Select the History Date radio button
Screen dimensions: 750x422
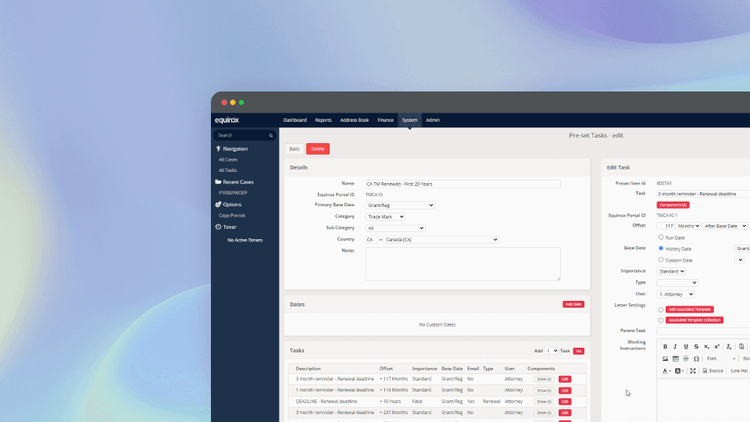coord(661,248)
